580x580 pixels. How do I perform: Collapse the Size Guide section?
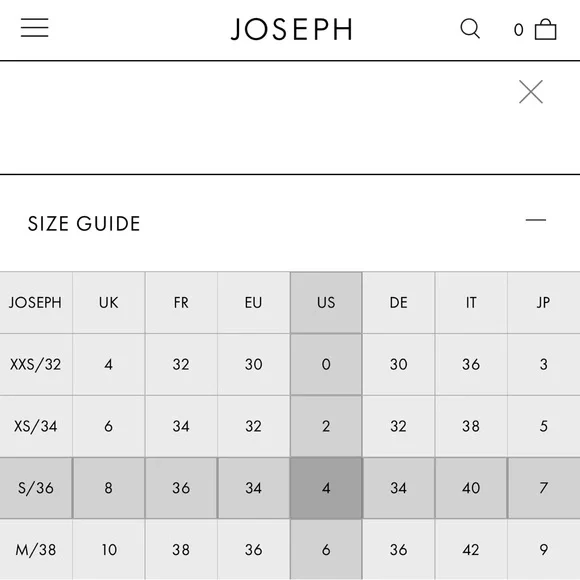pyautogui.click(x=536, y=220)
